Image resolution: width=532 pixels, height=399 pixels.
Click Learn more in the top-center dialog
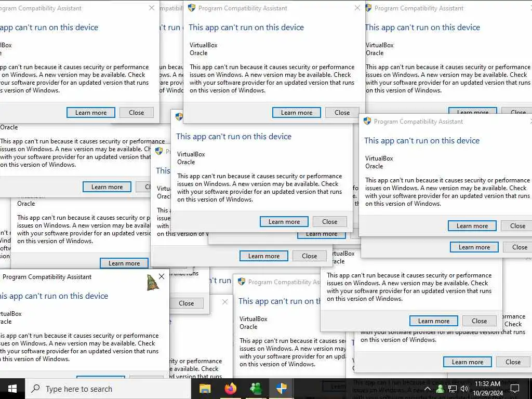[x=297, y=113]
